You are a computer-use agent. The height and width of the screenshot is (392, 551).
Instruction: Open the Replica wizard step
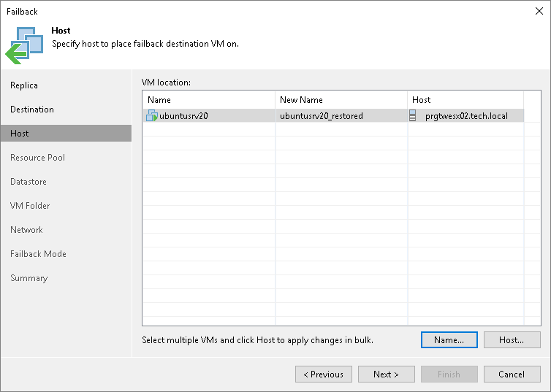pyautogui.click(x=24, y=85)
